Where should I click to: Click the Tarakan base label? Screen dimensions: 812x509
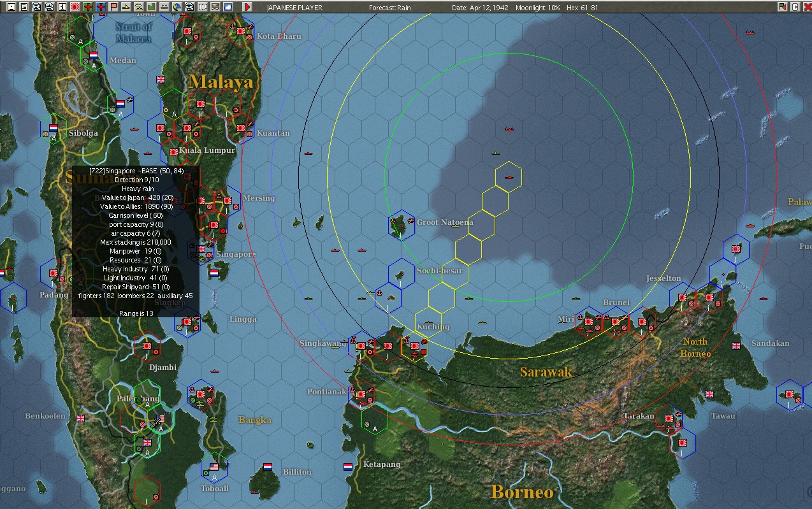click(639, 416)
